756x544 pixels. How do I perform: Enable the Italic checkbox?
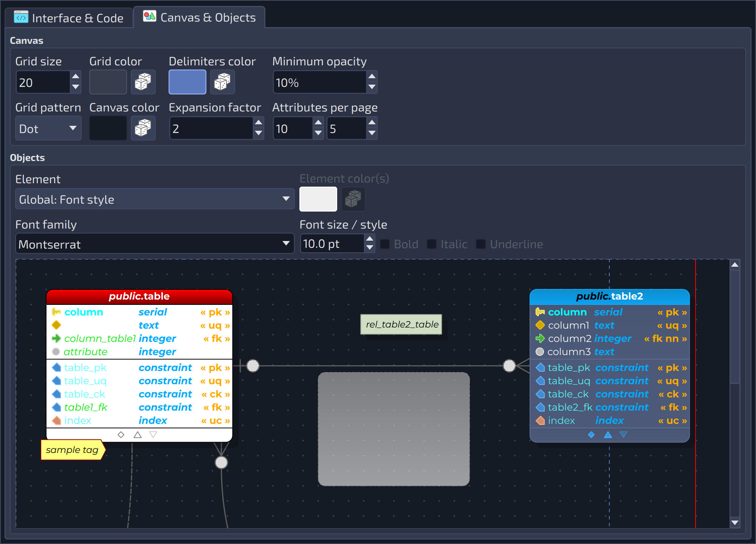click(432, 244)
